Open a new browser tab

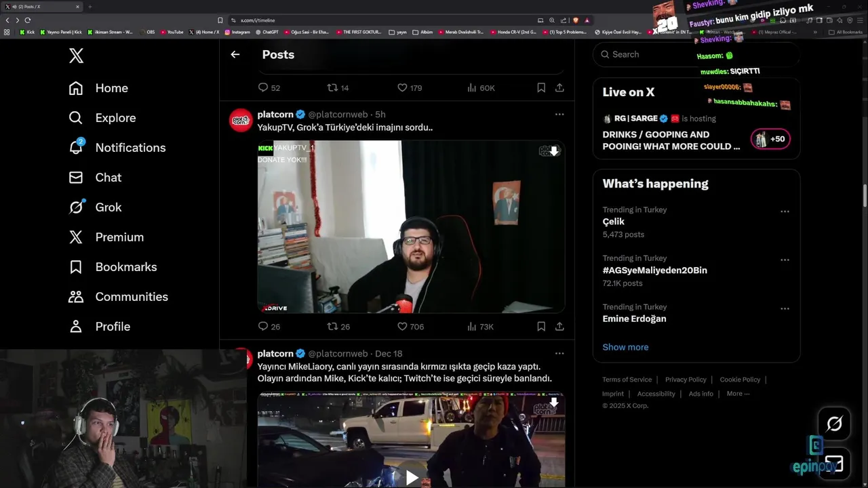[x=90, y=7]
